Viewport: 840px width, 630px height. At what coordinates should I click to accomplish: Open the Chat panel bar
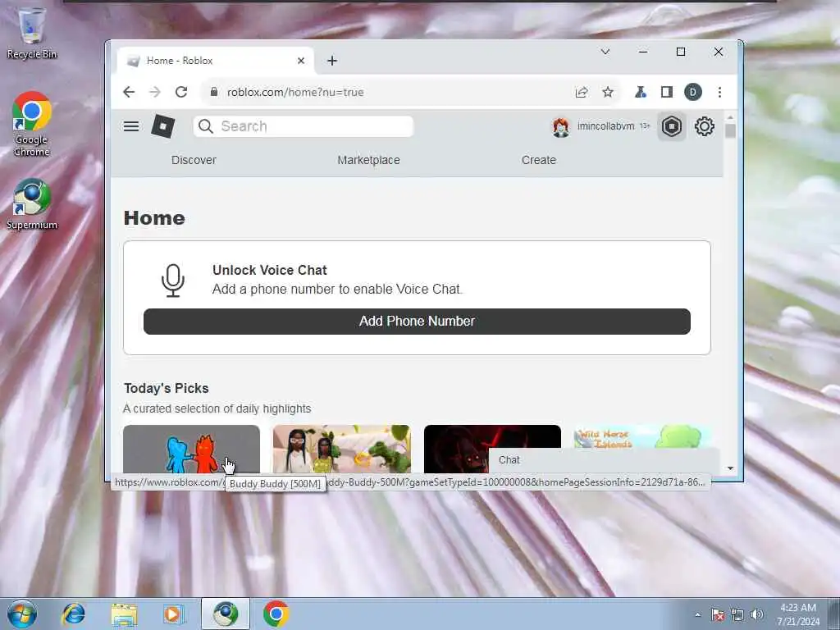tap(604, 460)
